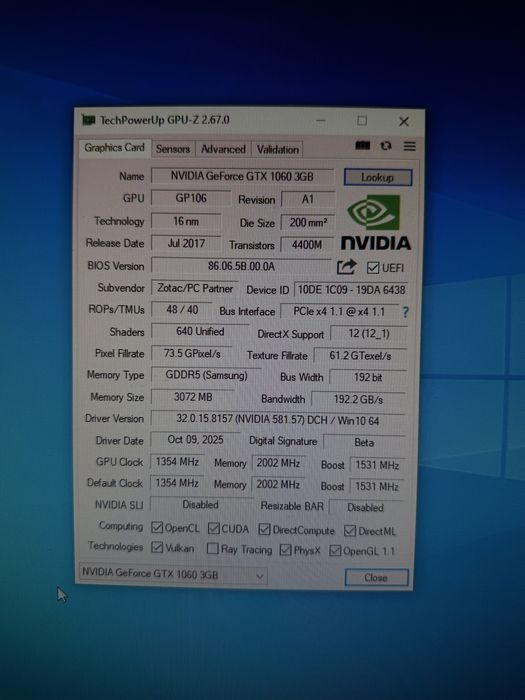Click the Bandwidth value 192.2 GB/s
Screen dimensions: 525x700
pos(358,400)
